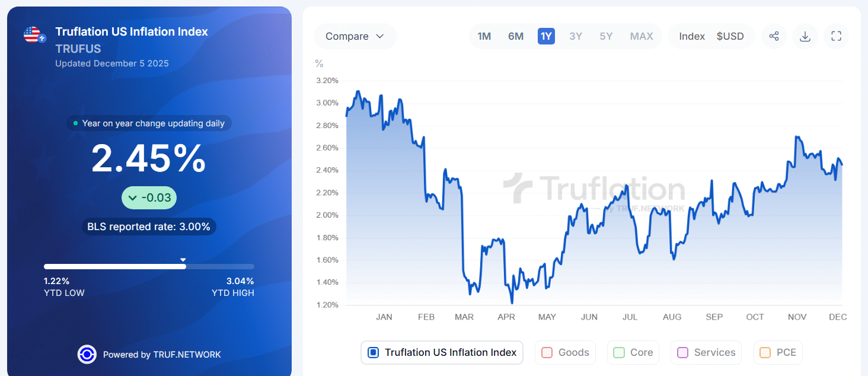This screenshot has width=868, height=376.
Task: Select the MAX time range tab
Action: 642,36
